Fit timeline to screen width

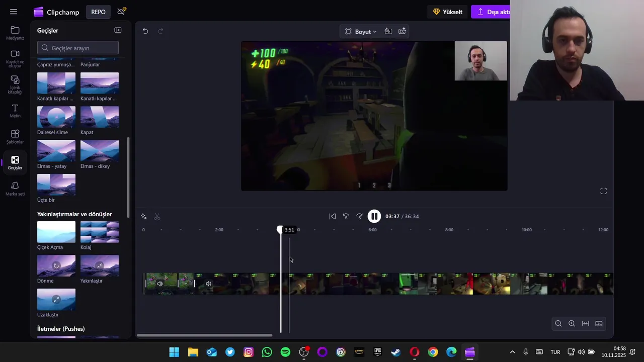(586, 323)
